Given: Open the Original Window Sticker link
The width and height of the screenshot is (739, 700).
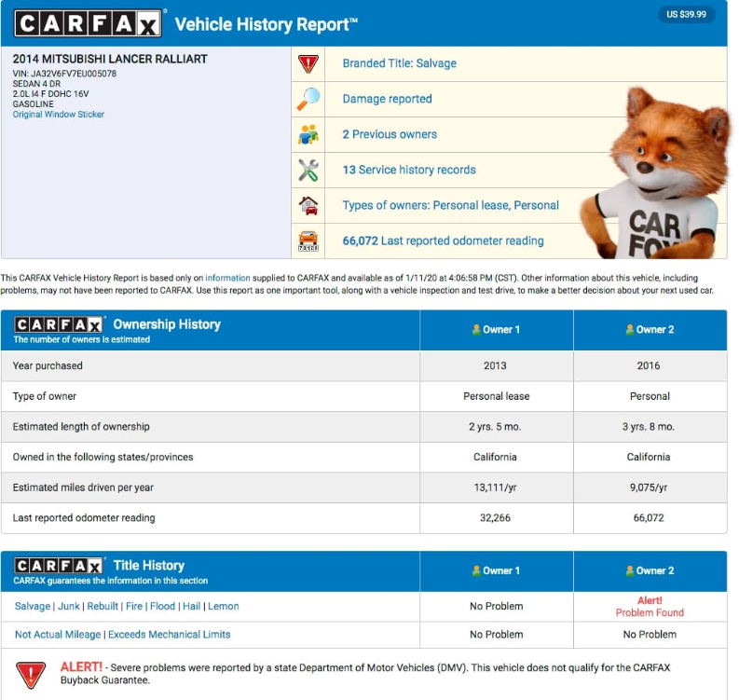Looking at the screenshot, I should tap(59, 114).
